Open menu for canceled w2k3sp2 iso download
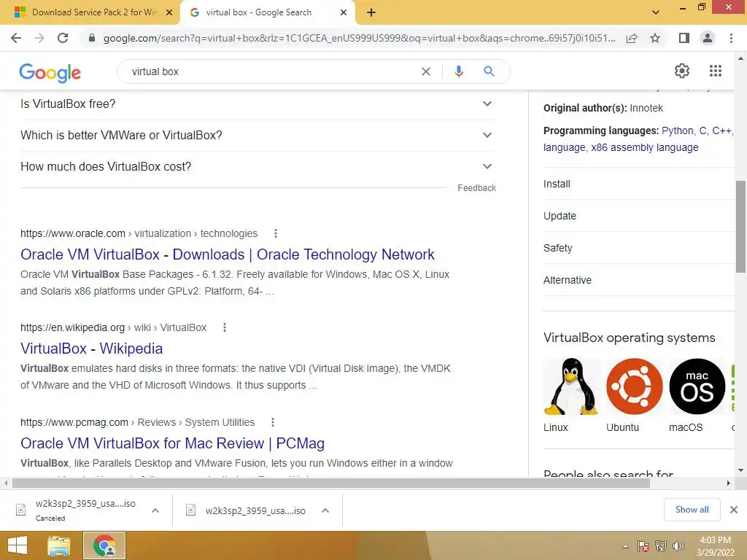747x560 pixels. (155, 510)
